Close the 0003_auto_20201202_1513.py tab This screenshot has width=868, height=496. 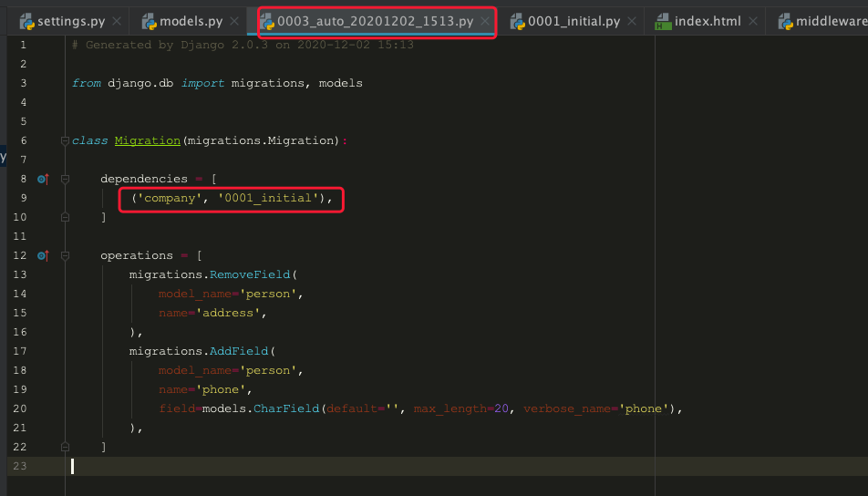(x=485, y=21)
